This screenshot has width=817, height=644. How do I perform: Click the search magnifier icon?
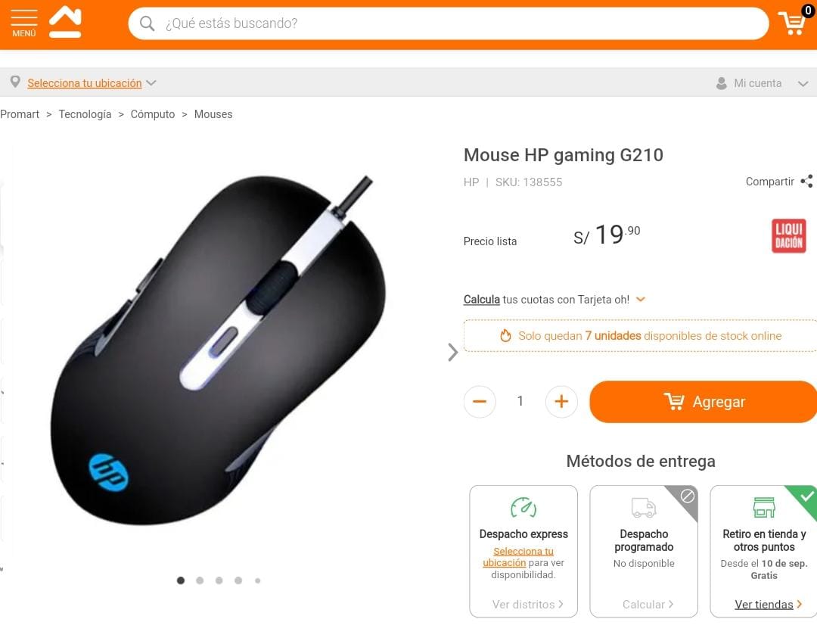[x=148, y=23]
